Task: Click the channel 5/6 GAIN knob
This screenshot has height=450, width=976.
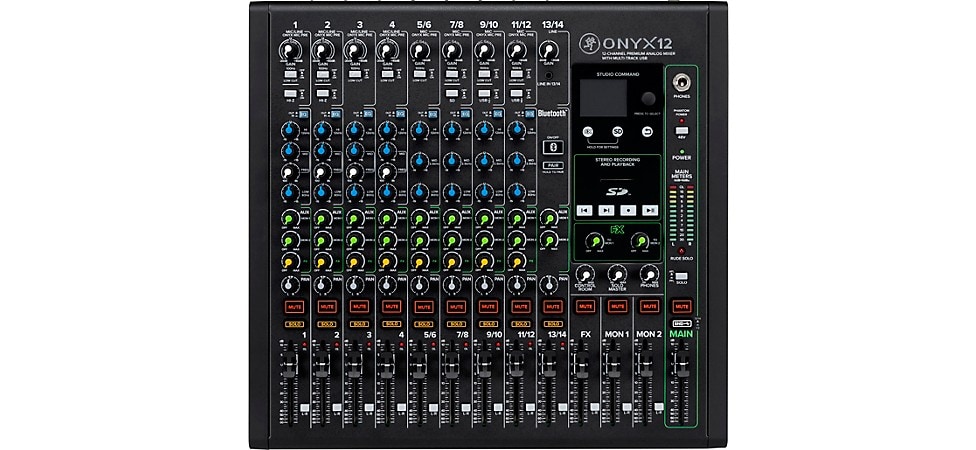Action: pos(419,50)
